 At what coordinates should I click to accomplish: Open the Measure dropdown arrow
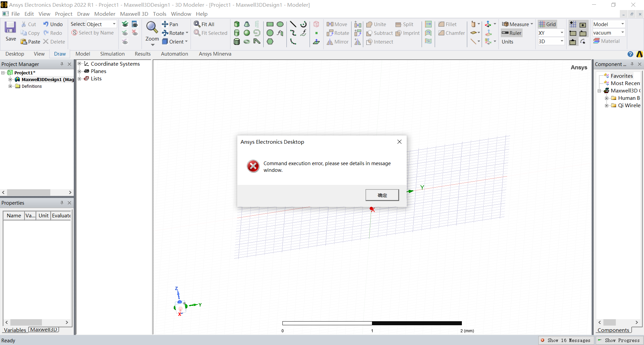click(532, 24)
